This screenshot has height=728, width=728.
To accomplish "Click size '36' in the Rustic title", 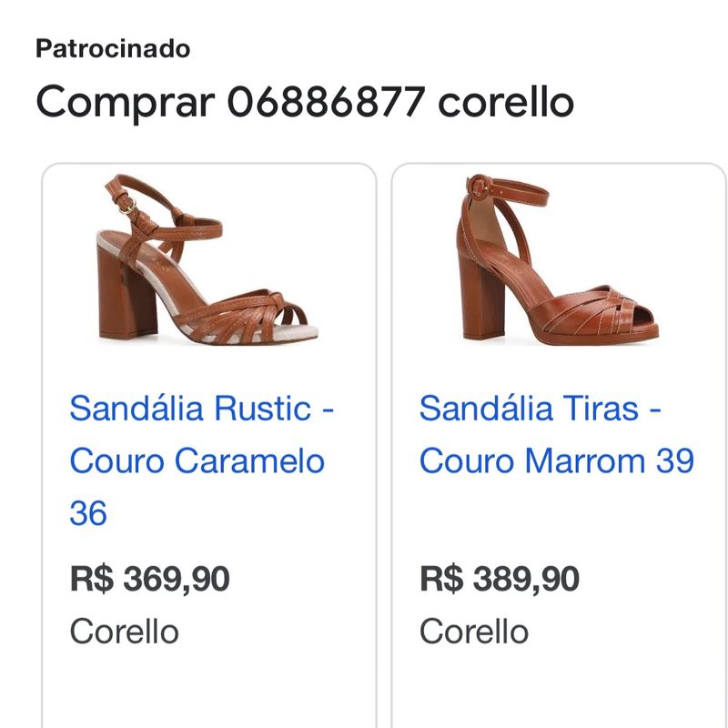I will 88,514.
